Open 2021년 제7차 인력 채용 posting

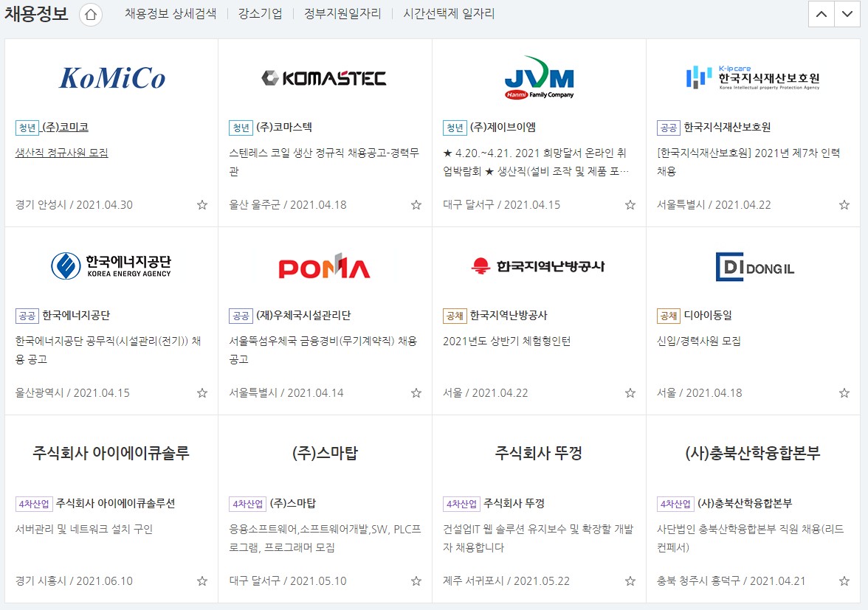[x=748, y=162]
